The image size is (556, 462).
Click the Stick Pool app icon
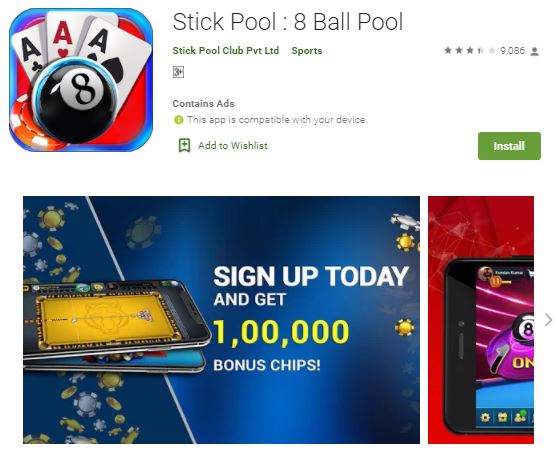pos(81,79)
